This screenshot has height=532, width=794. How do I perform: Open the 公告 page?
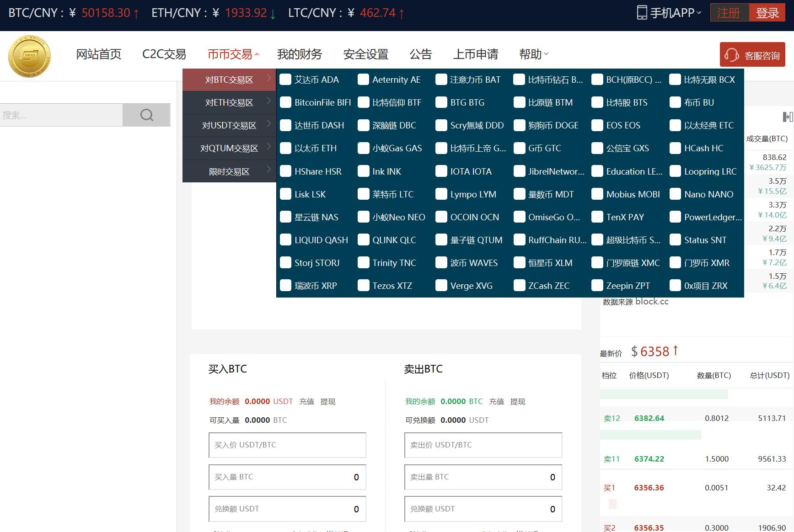tap(421, 54)
